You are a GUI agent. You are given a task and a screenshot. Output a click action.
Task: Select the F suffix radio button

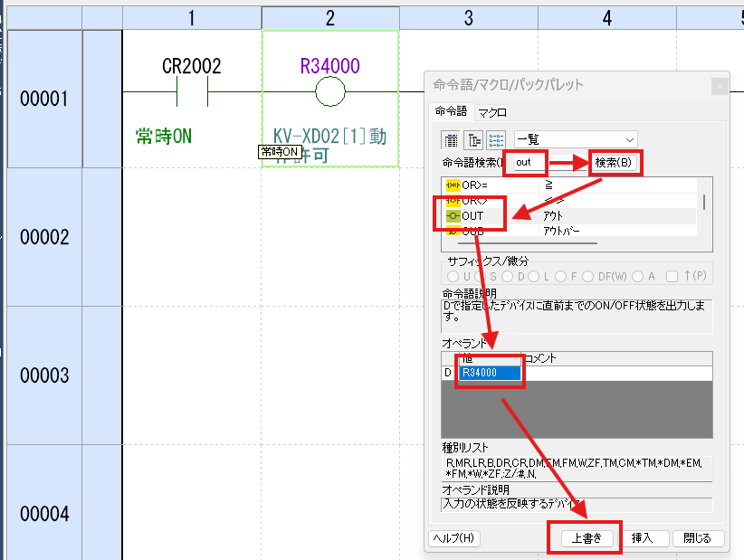[x=559, y=274]
